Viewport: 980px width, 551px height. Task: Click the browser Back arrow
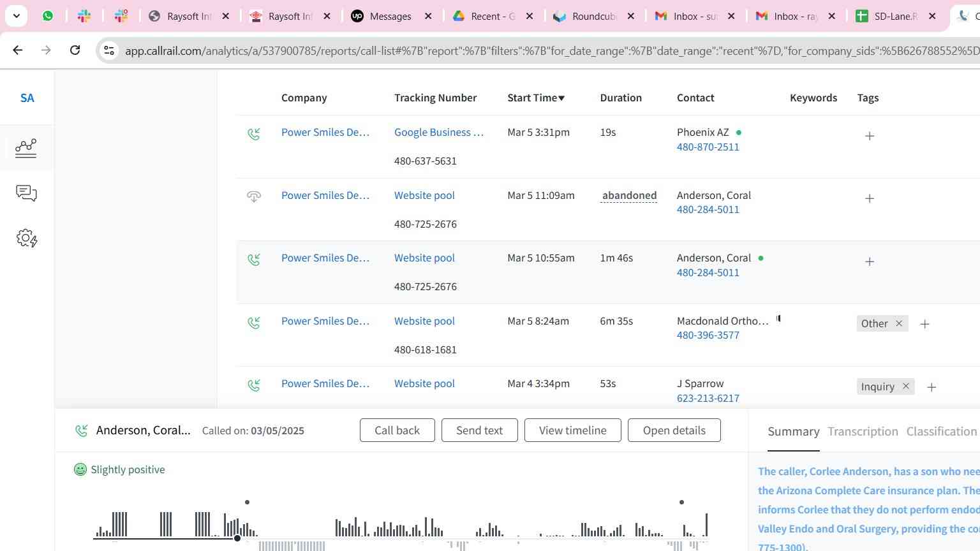pyautogui.click(x=18, y=50)
